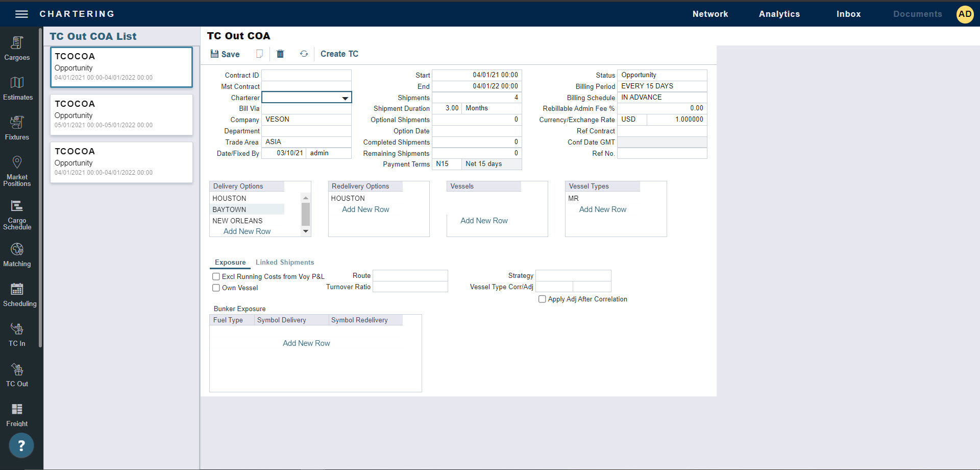Check the Own Vessel checkbox
Image resolution: width=980 pixels, height=470 pixels.
click(216, 288)
